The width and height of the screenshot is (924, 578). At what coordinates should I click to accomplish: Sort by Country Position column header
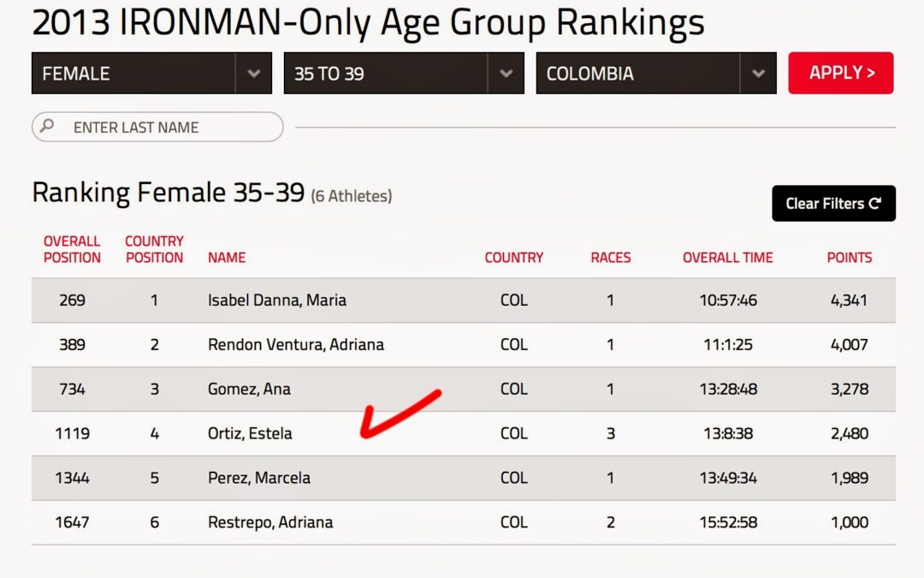[154, 249]
